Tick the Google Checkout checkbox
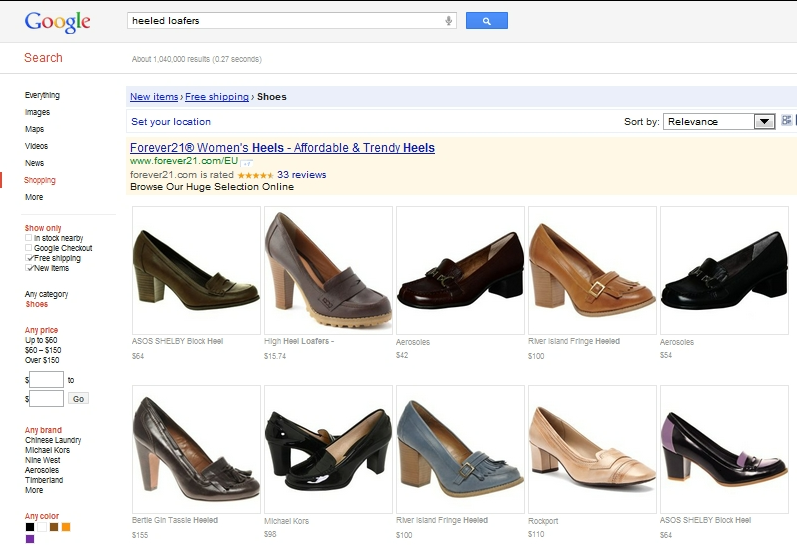The height and width of the screenshot is (548, 797). coord(29,248)
